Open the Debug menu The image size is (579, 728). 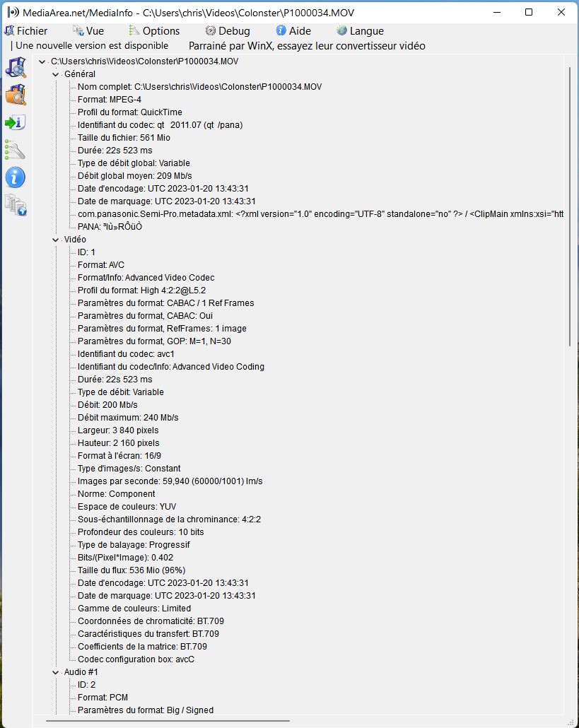(228, 31)
